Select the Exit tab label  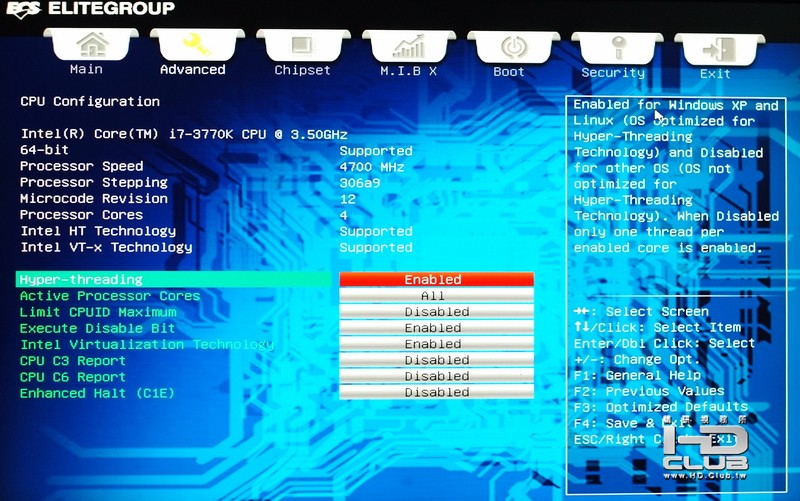715,74
